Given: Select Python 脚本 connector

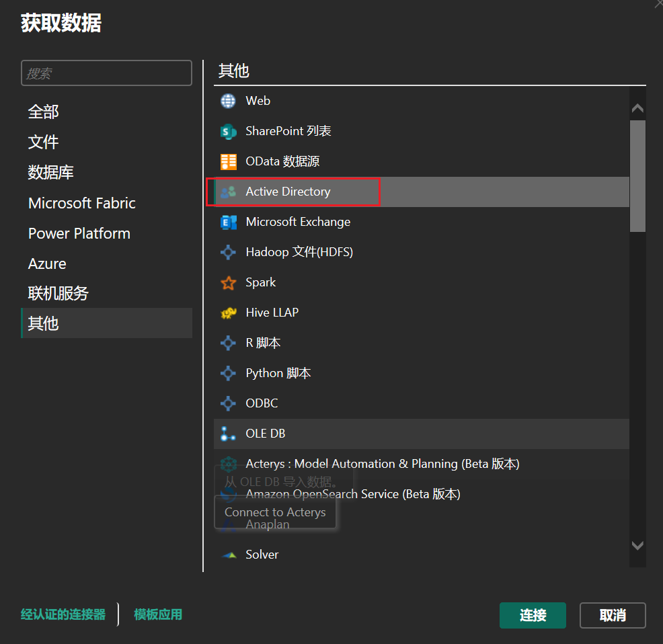Looking at the screenshot, I should tap(422, 373).
